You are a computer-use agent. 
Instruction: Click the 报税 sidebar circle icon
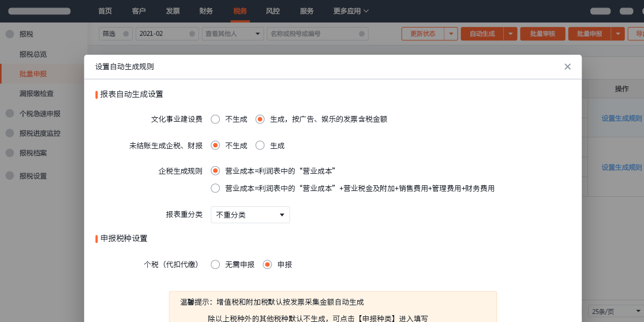tap(10, 34)
